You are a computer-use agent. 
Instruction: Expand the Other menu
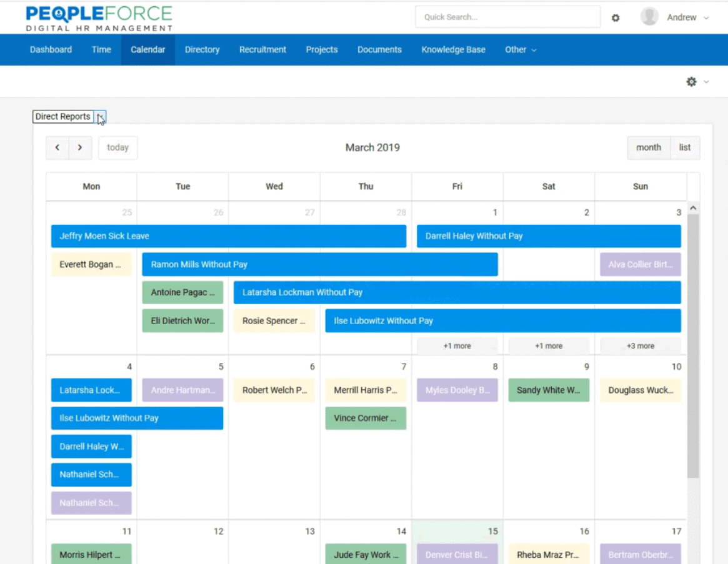tap(521, 50)
